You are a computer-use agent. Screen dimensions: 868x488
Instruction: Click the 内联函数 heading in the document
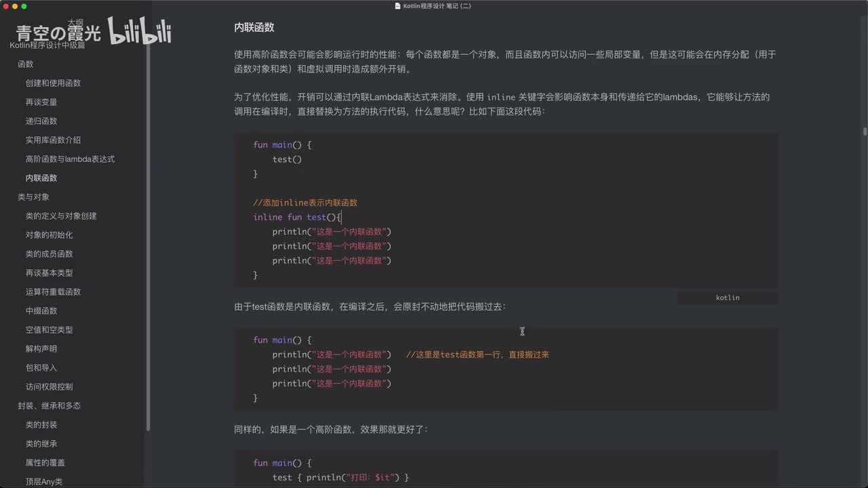[254, 28]
